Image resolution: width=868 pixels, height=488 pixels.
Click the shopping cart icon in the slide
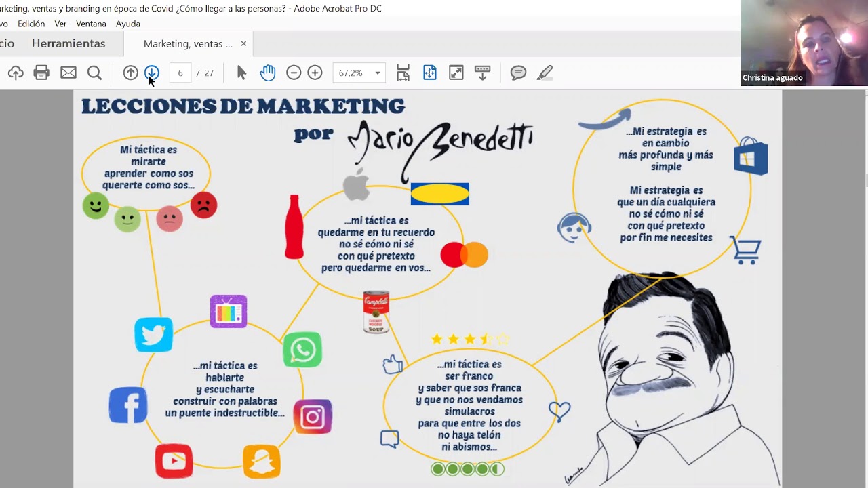click(745, 249)
